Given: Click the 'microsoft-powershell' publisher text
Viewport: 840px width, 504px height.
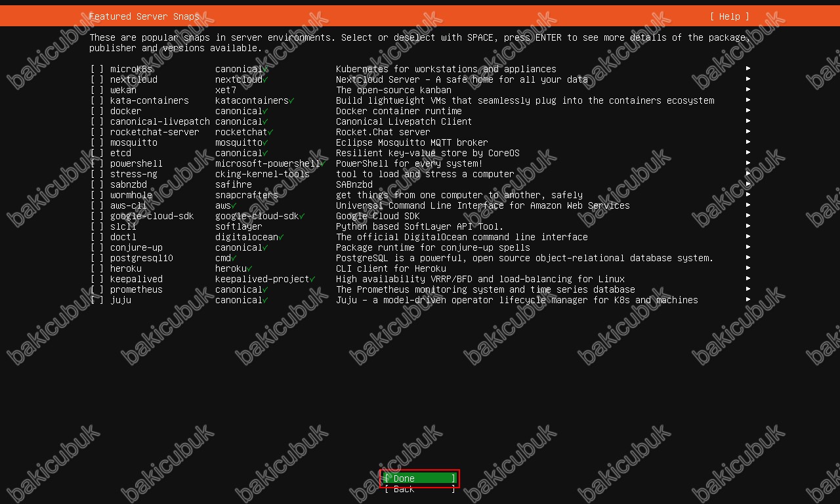Looking at the screenshot, I should 268,163.
